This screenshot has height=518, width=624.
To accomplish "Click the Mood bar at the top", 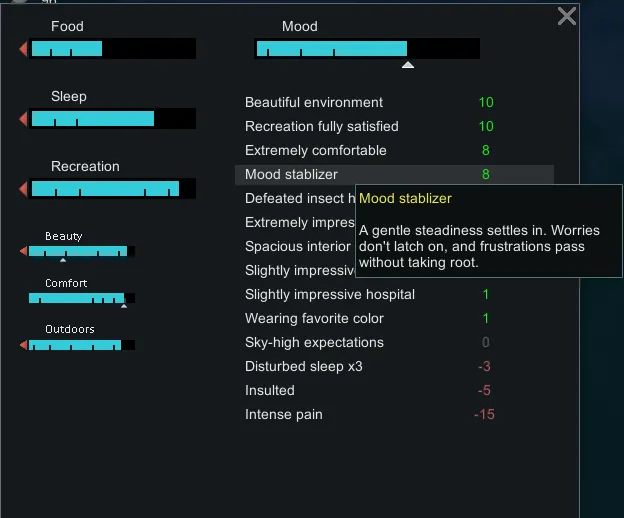I will tap(367, 49).
